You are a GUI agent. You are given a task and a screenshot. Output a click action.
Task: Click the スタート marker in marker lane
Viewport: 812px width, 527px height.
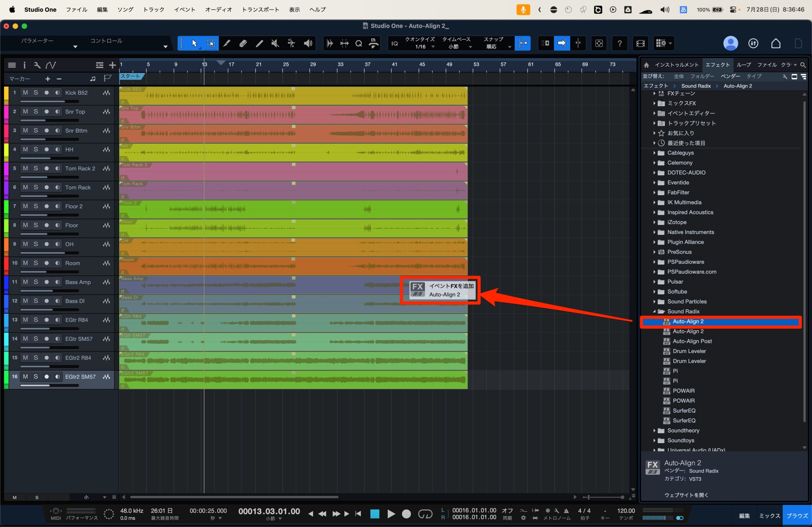132,76
